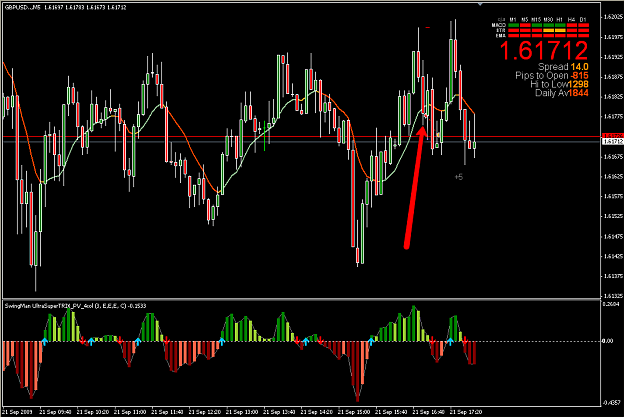The width and height of the screenshot is (625, 418).
Task: Click the EMA row label in signal panel
Action: pos(501,35)
